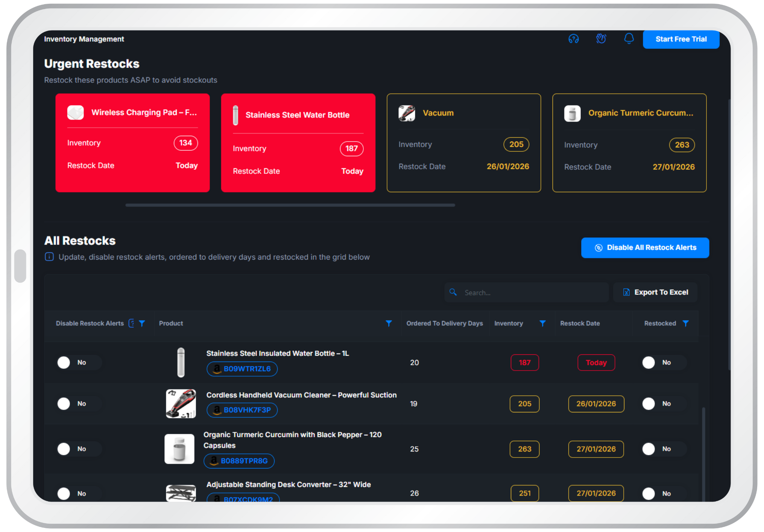This screenshot has width=764, height=532.
Task: Open the Inventory column filter
Action: (542, 323)
